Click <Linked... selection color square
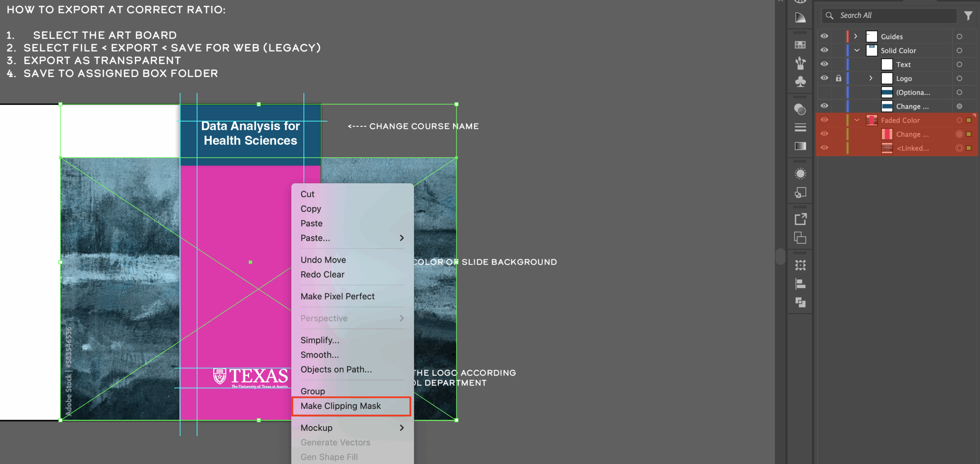Screen dimensions: 980x464 969,148
